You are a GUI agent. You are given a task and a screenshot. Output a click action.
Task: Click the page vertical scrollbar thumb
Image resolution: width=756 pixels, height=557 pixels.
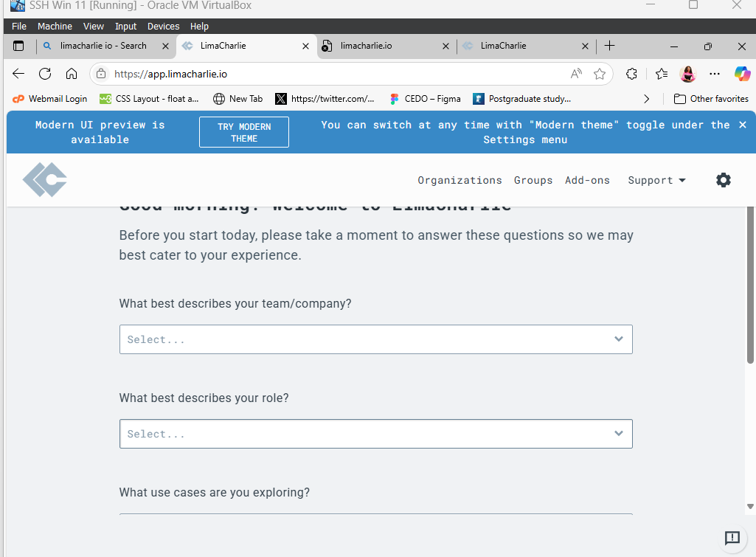coord(750,285)
